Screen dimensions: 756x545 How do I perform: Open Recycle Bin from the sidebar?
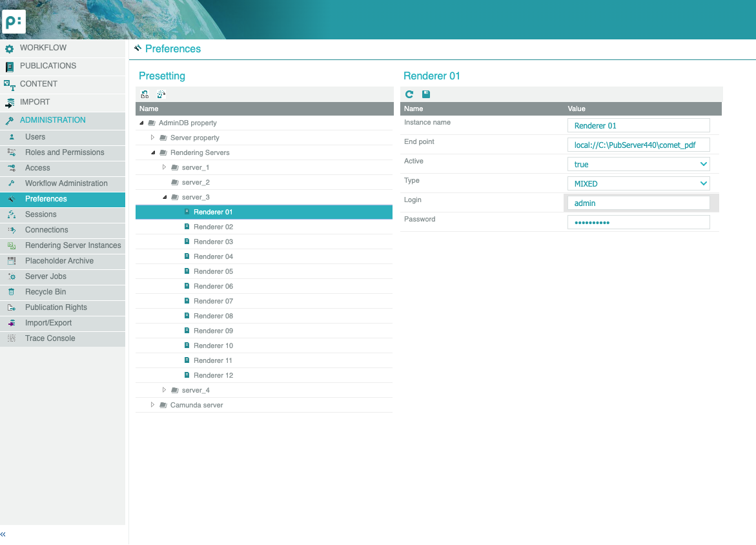45,292
